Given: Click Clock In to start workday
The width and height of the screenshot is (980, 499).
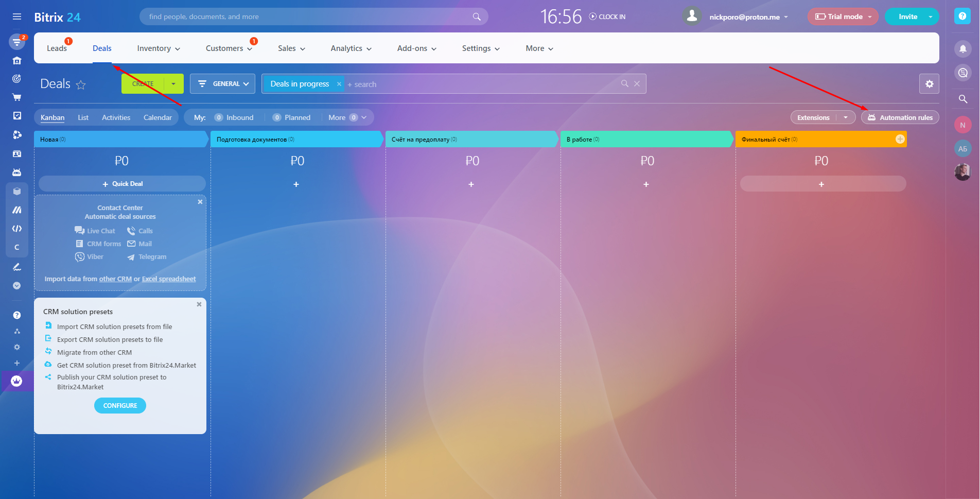Looking at the screenshot, I should coord(607,16).
